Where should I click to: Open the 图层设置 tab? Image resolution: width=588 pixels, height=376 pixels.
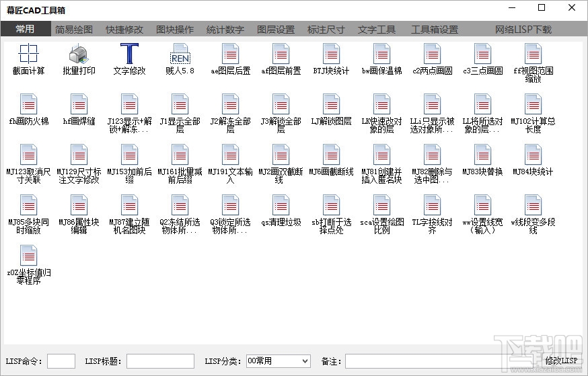[276, 29]
